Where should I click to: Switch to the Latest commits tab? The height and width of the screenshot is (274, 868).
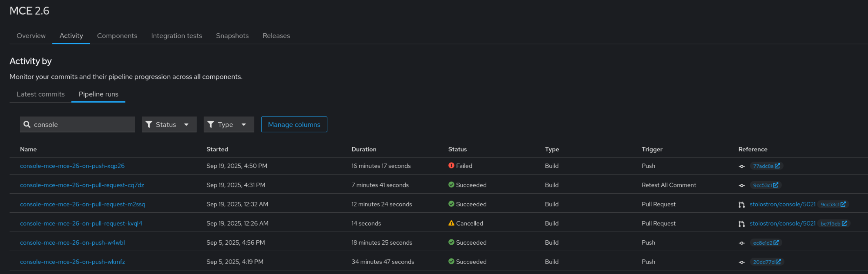[x=40, y=94]
